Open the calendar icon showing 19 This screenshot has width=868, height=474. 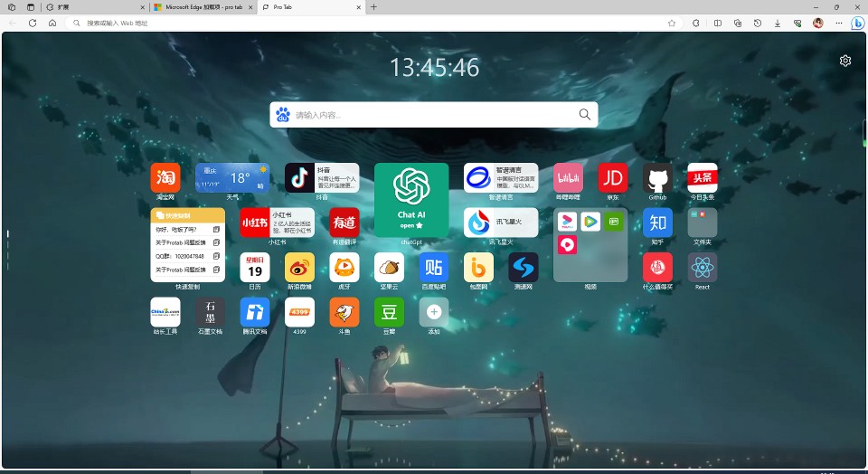255,268
